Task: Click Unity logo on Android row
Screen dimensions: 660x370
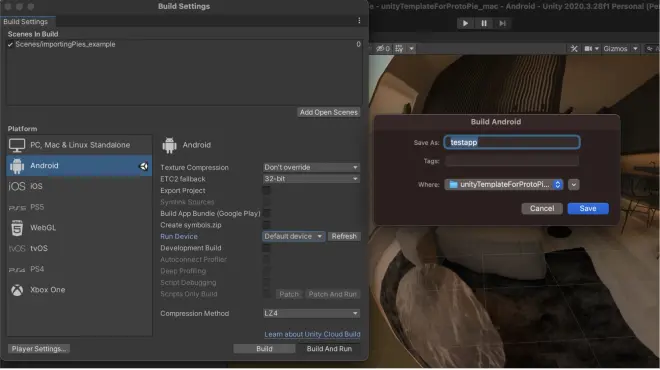Action: coord(144,166)
